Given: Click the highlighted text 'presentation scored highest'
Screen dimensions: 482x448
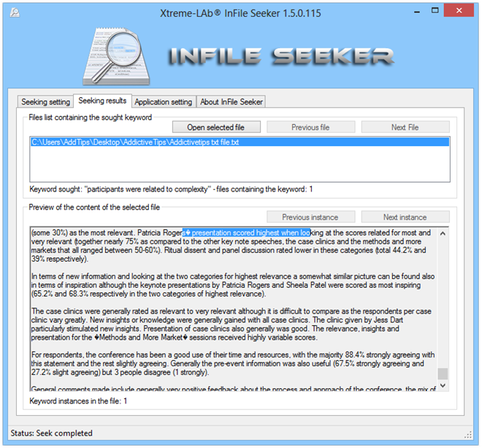Looking at the screenshot, I should pyautogui.click(x=235, y=232).
